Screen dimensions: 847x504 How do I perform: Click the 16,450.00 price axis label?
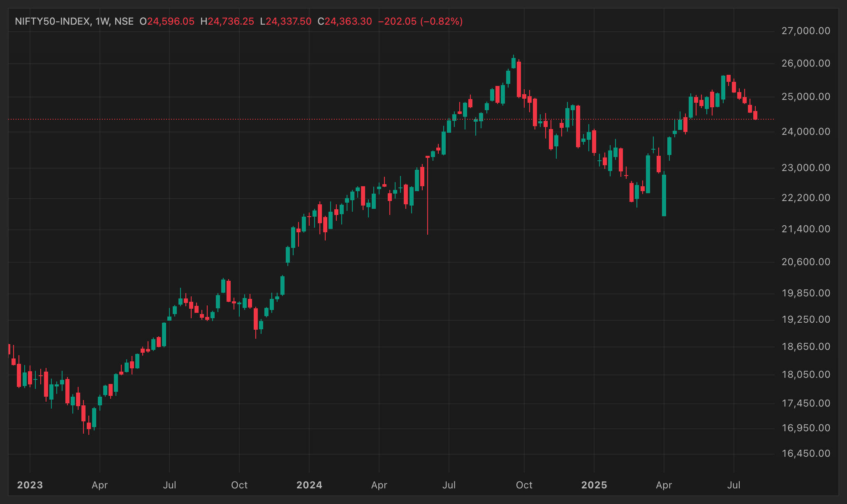[x=805, y=453]
